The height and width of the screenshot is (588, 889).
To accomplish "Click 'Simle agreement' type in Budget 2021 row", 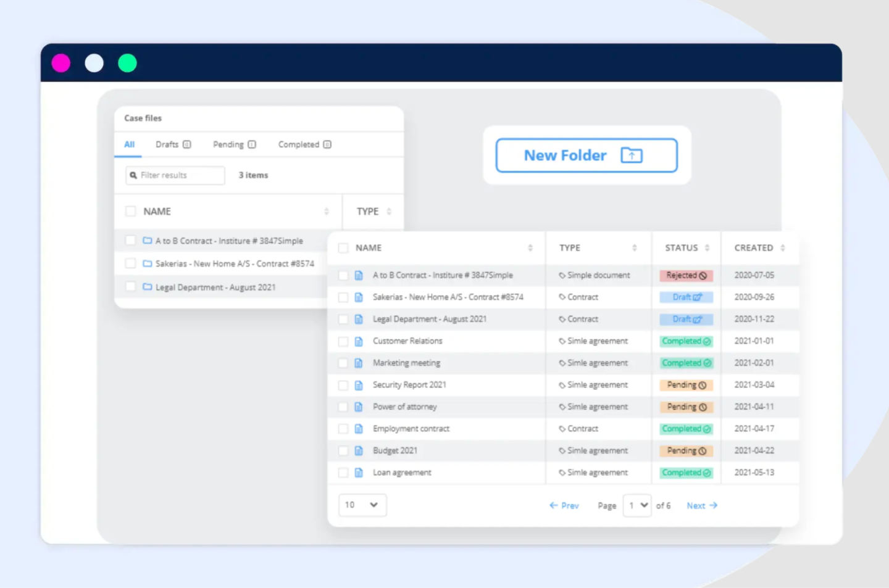I will [598, 451].
